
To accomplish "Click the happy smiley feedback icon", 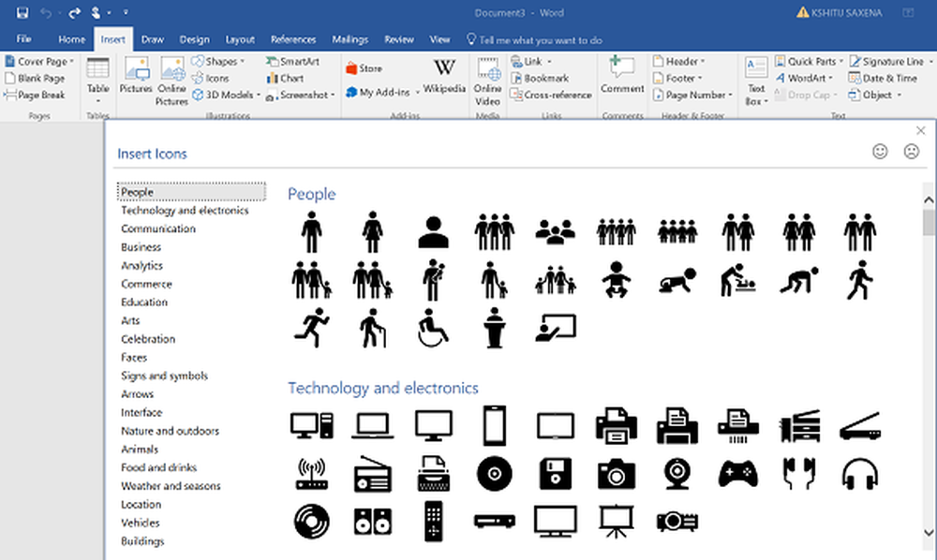I will click(880, 152).
